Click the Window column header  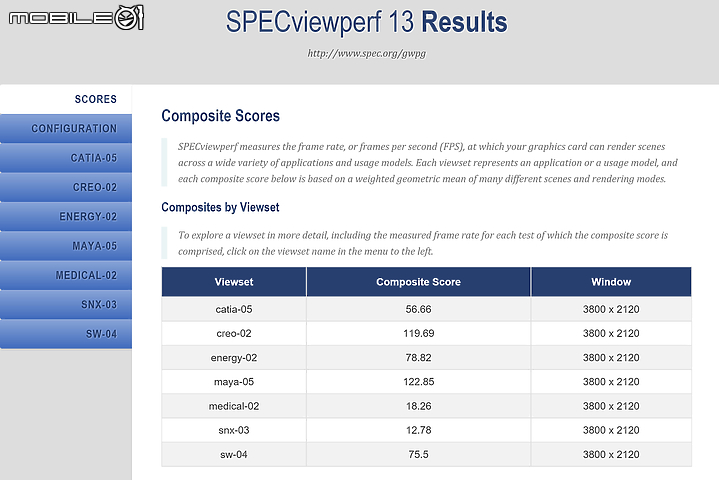coord(611,282)
